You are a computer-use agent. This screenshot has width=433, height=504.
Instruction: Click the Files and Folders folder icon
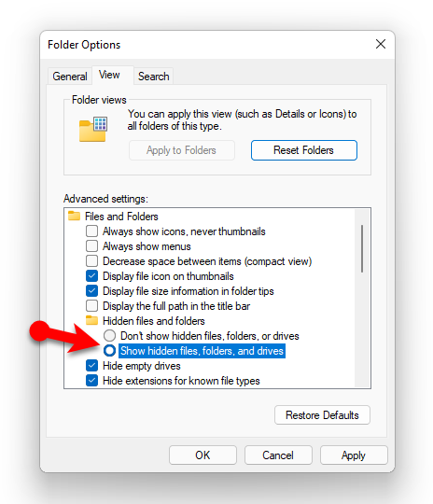click(x=75, y=216)
